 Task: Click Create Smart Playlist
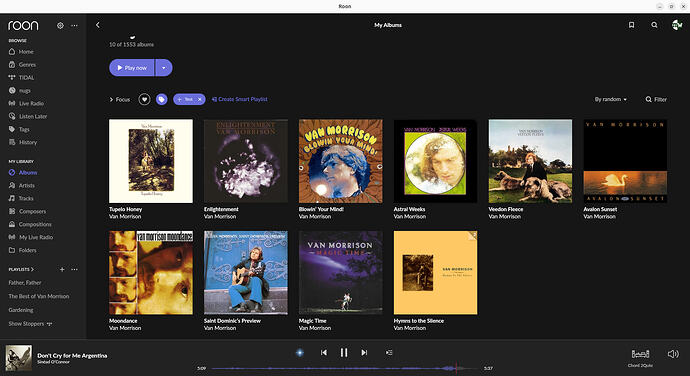(x=239, y=100)
